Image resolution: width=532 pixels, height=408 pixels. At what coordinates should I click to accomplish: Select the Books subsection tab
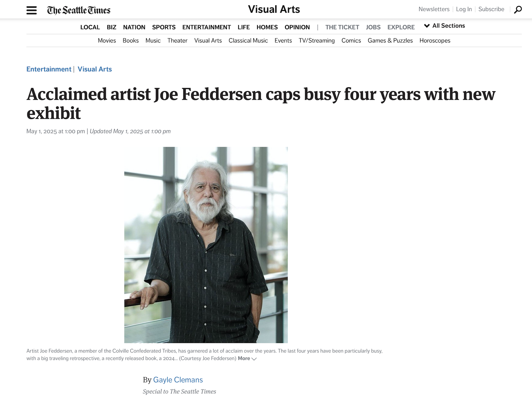tap(131, 41)
